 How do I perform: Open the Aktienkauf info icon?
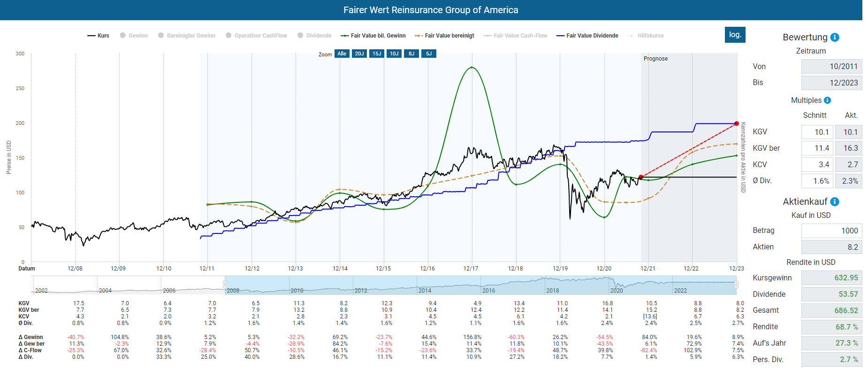pyautogui.click(x=835, y=202)
